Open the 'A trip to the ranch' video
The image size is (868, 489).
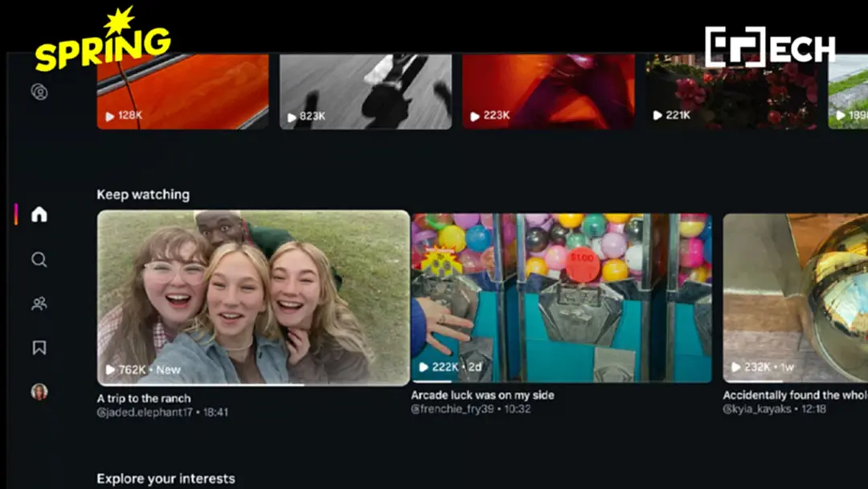(x=253, y=298)
